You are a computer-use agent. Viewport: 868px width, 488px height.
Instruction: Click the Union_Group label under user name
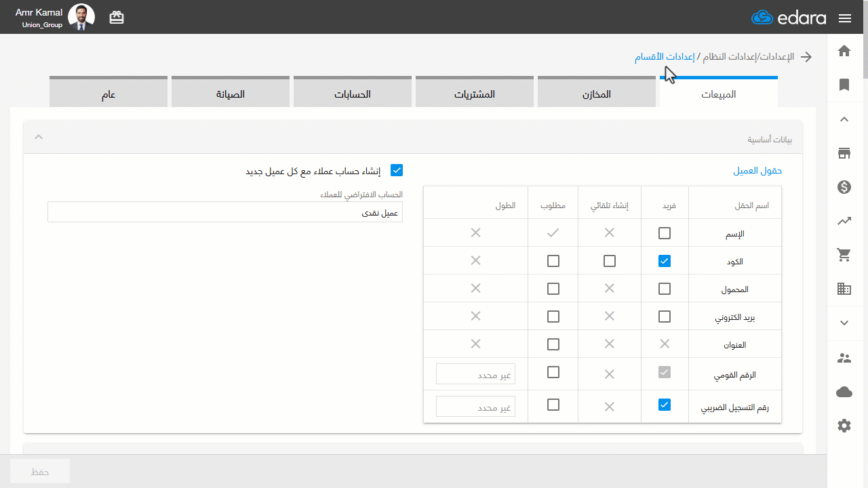coord(42,25)
